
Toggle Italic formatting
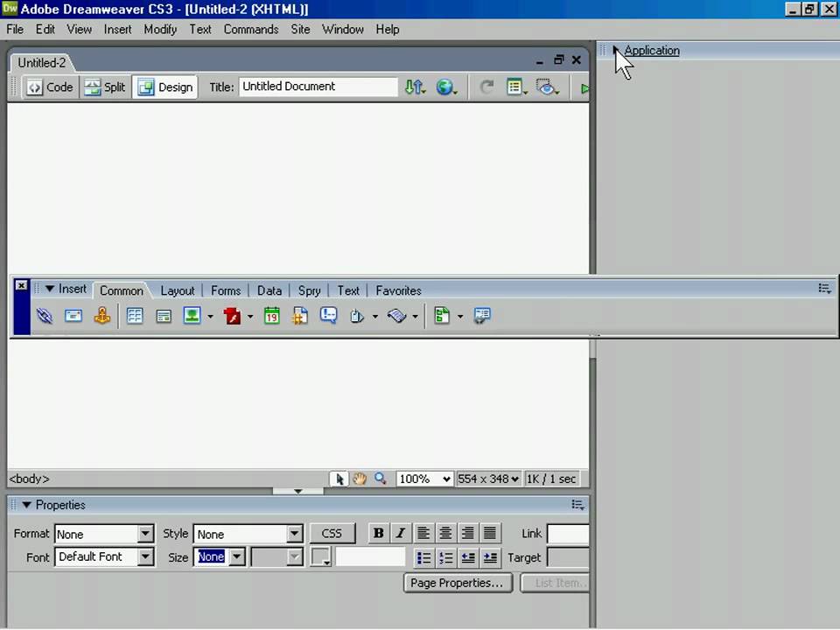click(x=400, y=533)
